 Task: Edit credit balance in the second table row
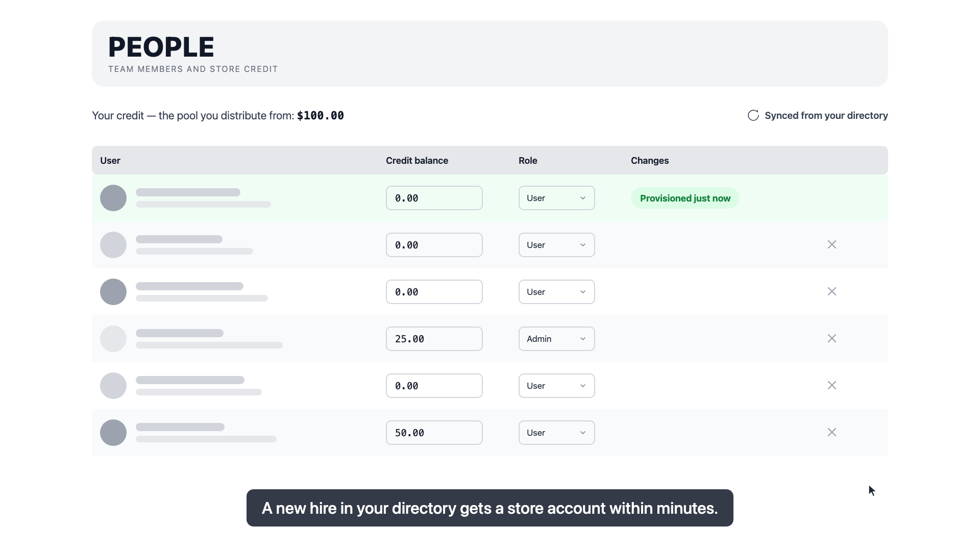tap(434, 245)
